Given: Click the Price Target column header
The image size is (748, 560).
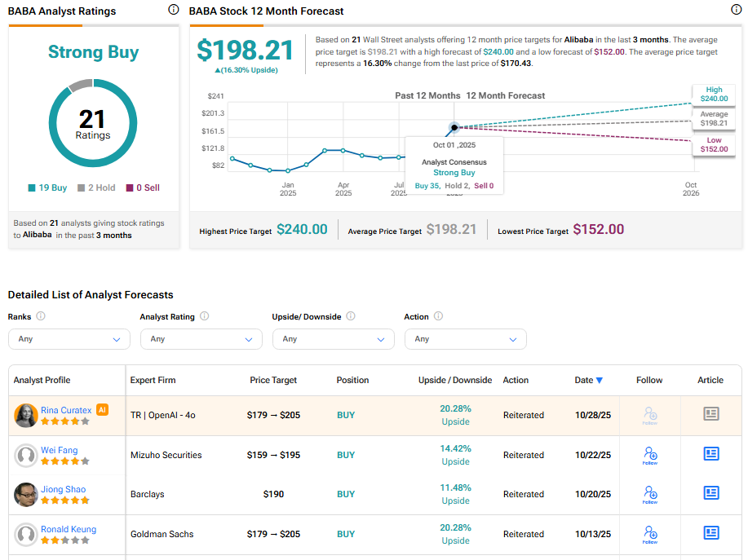Looking at the screenshot, I should click(273, 380).
